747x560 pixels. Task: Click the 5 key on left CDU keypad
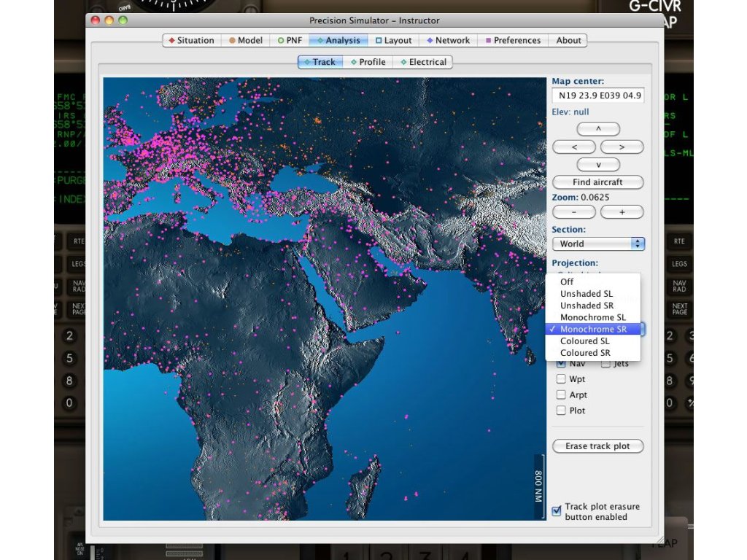[69, 358]
